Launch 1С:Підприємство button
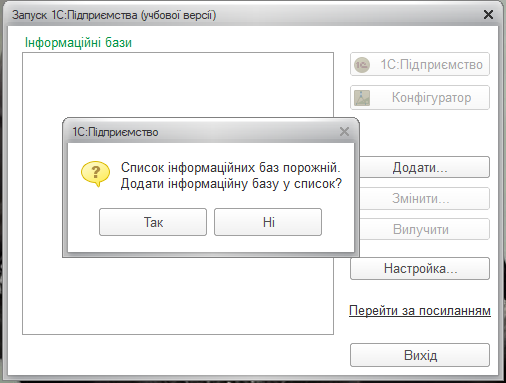This screenshot has width=506, height=383. [420, 64]
